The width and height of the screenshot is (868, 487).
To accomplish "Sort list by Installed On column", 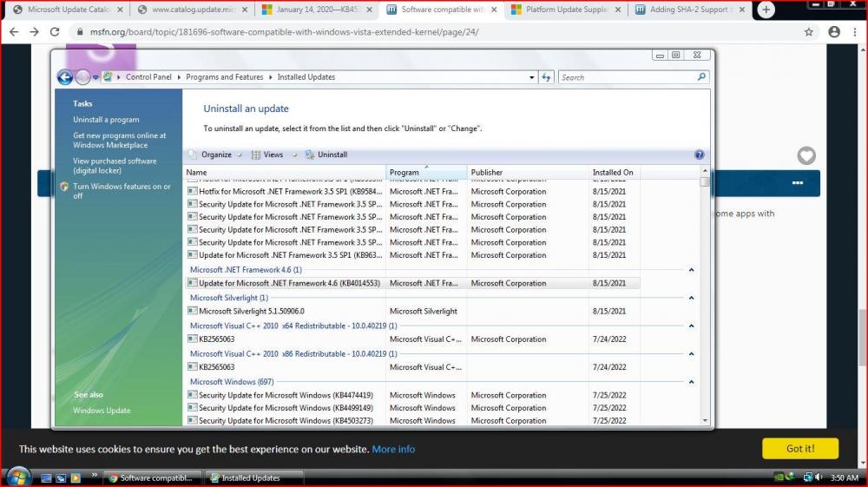I will [x=613, y=172].
